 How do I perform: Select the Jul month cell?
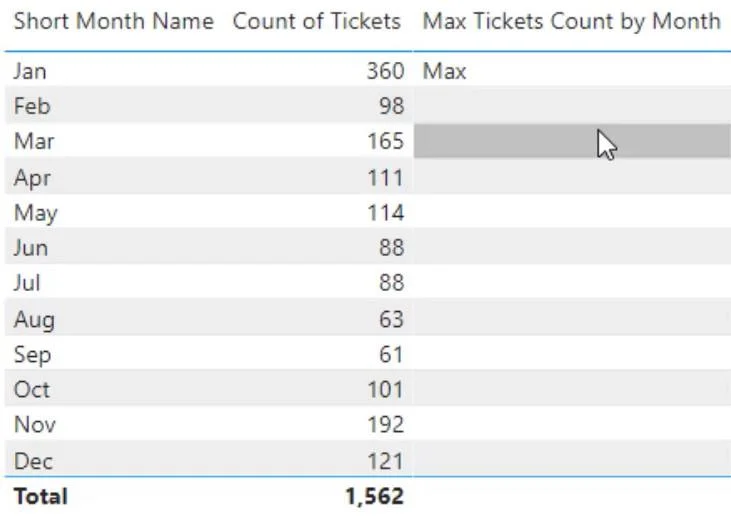(28, 283)
